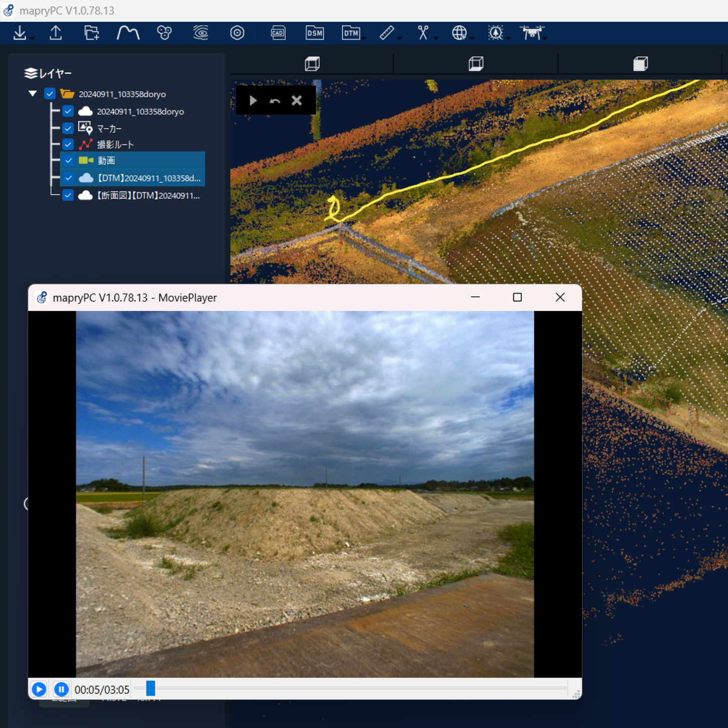The width and height of the screenshot is (728, 728).
Task: Click the export upload icon
Action: pos(55,33)
